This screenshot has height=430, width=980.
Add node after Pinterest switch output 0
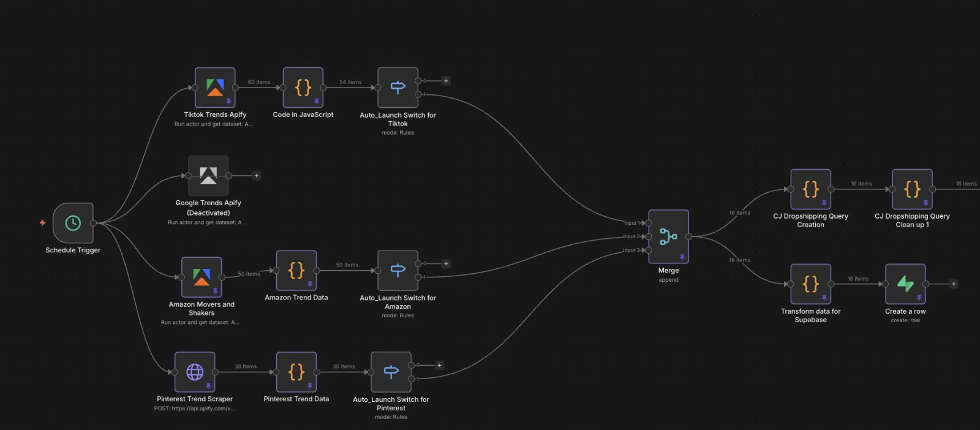pos(439,366)
